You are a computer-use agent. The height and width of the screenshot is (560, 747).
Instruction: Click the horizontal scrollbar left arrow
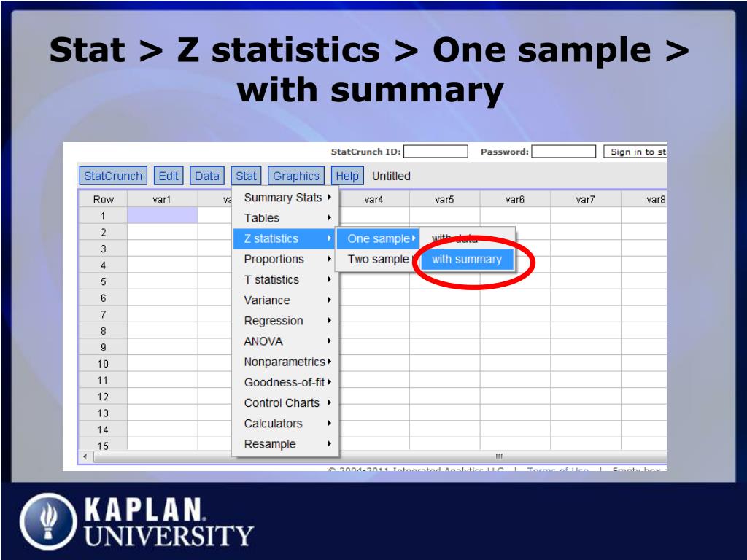pyautogui.click(x=85, y=456)
